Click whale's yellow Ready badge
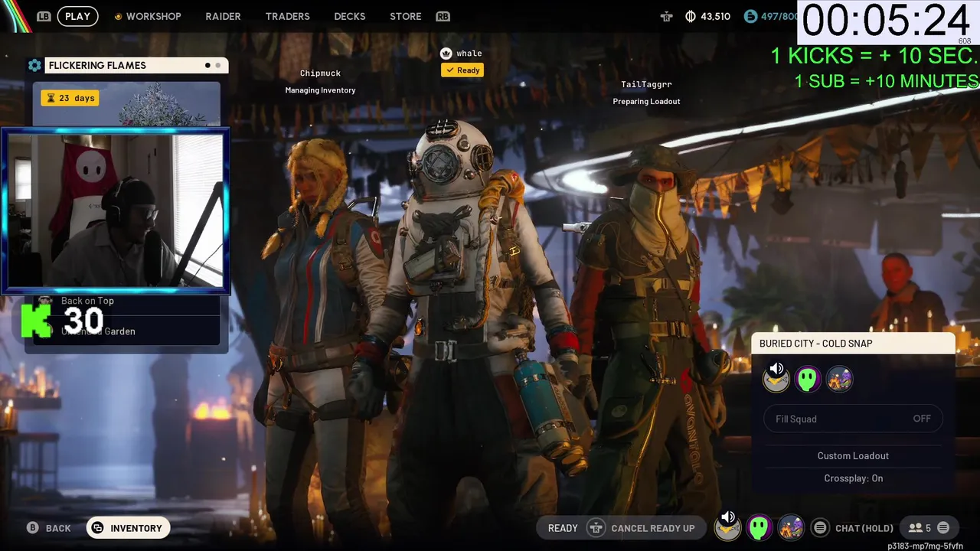 pyautogui.click(x=462, y=70)
